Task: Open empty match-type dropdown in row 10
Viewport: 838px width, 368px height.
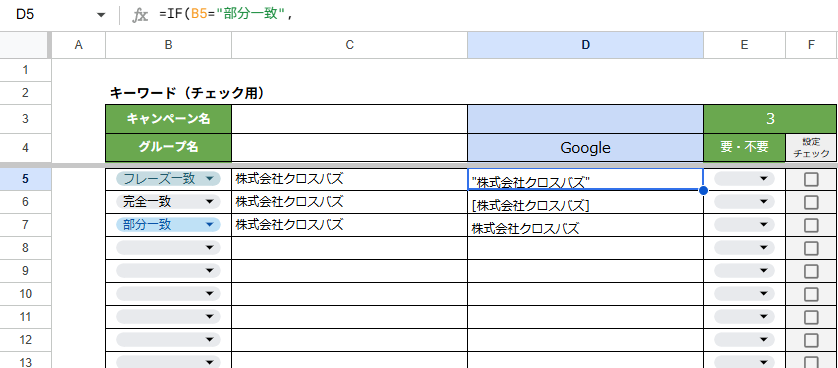Action: (168, 294)
